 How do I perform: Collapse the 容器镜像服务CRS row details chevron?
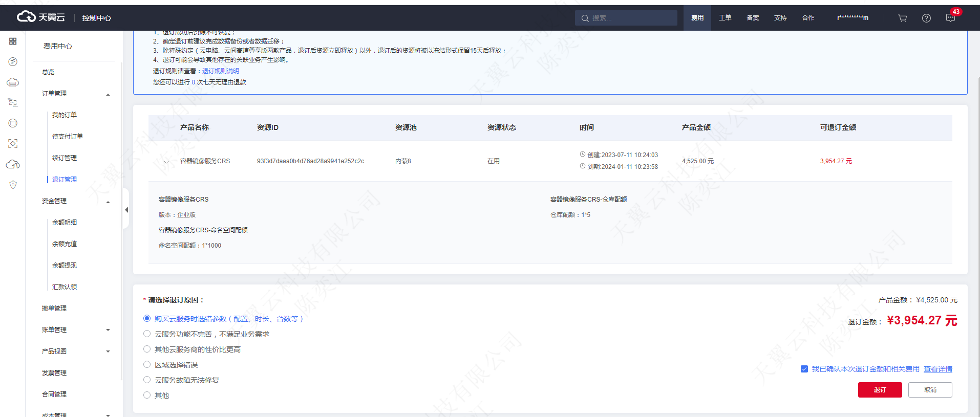pyautogui.click(x=166, y=162)
